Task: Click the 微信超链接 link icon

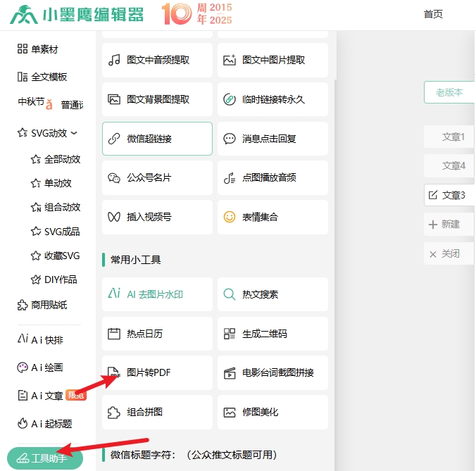Action: click(x=114, y=139)
